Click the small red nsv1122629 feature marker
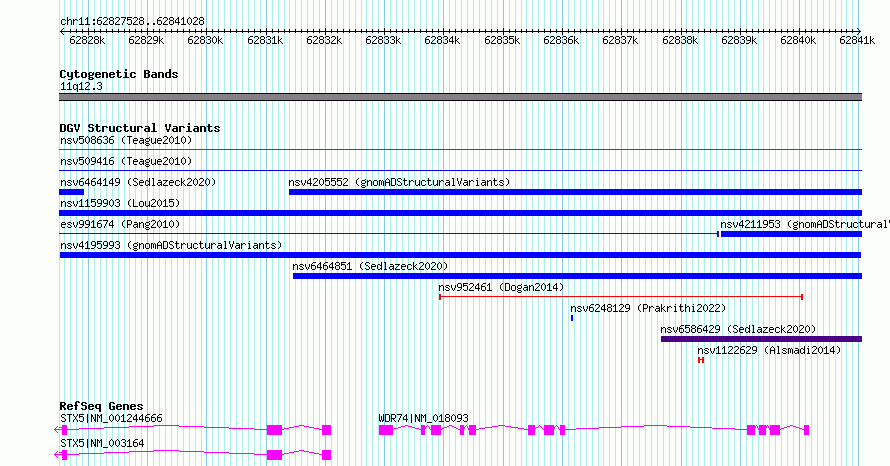This screenshot has height=466, width=890. (702, 360)
